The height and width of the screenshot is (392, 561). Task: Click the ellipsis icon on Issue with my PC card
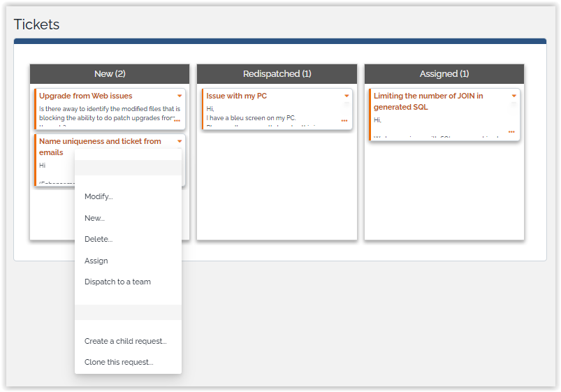pyautogui.click(x=344, y=121)
